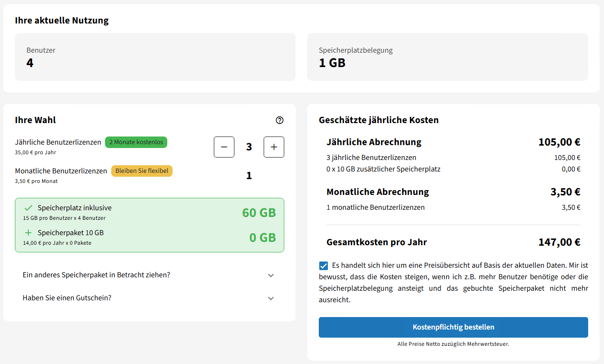The image size is (604, 364).
Task: Click the chevron next to the Gutschein question
Action: click(x=271, y=298)
